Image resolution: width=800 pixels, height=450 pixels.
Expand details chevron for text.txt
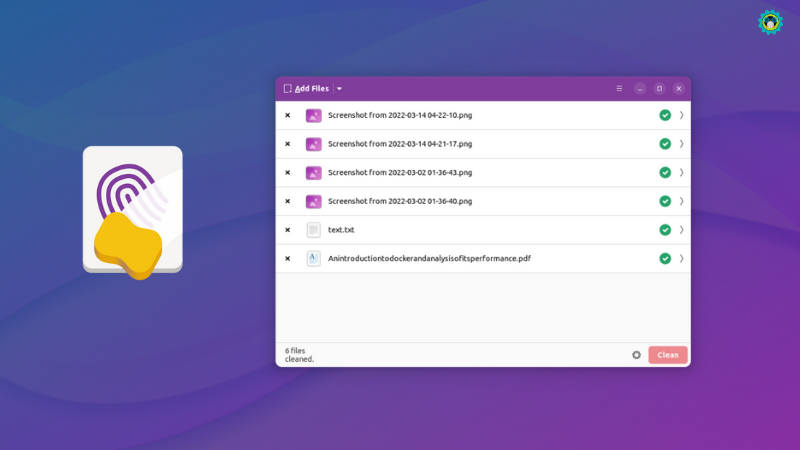pyautogui.click(x=681, y=230)
